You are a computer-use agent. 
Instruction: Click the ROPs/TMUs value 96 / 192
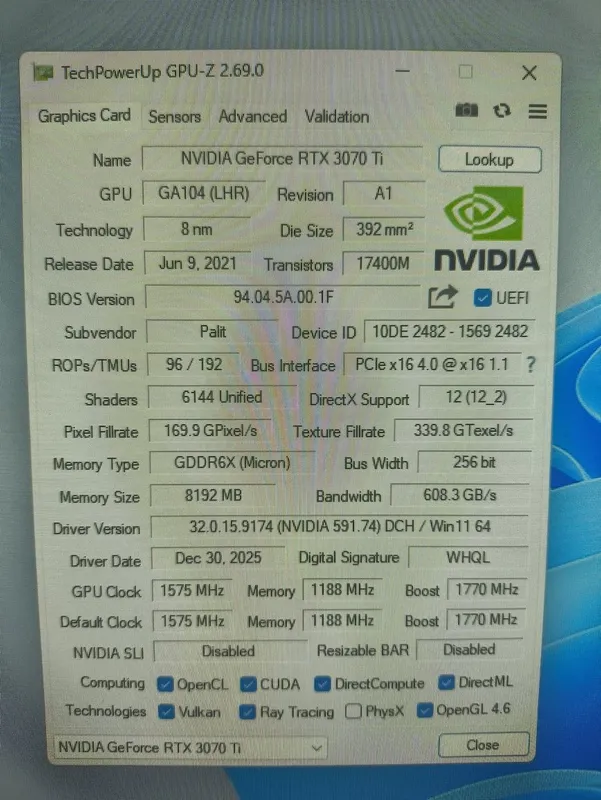tap(194, 364)
